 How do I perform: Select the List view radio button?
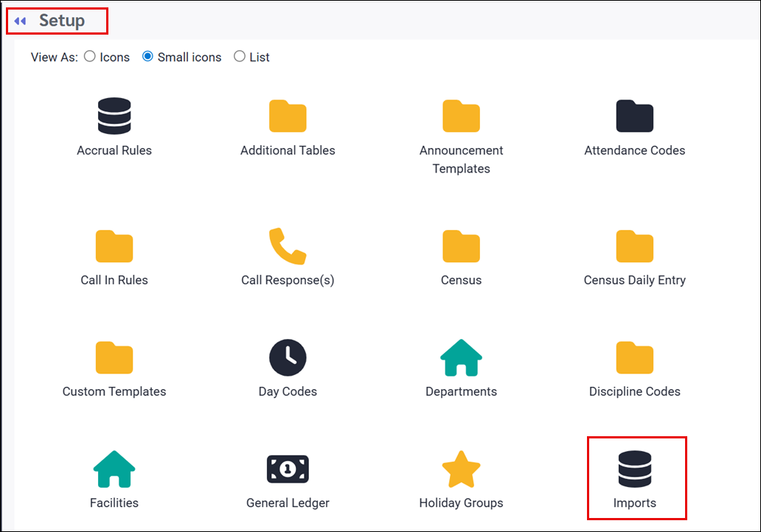coord(240,57)
